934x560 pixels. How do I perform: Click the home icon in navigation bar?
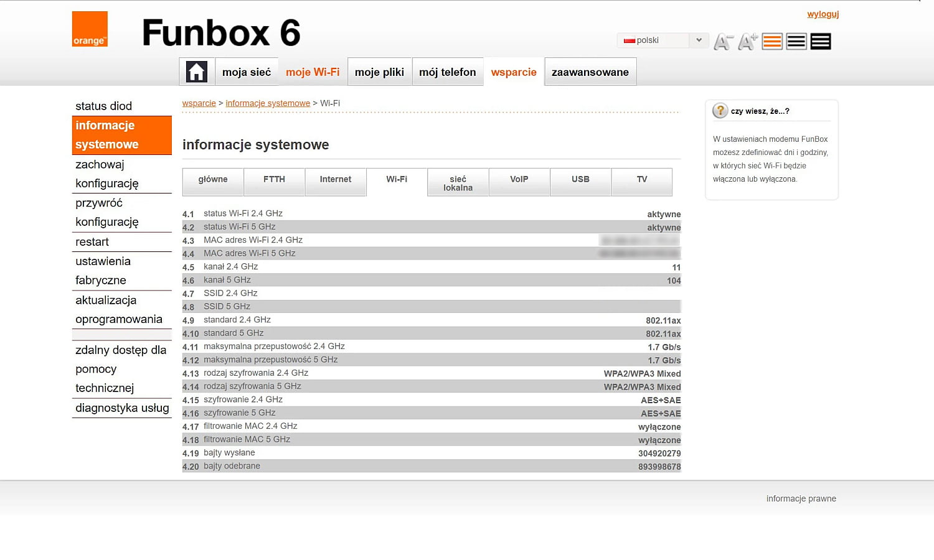[196, 71]
